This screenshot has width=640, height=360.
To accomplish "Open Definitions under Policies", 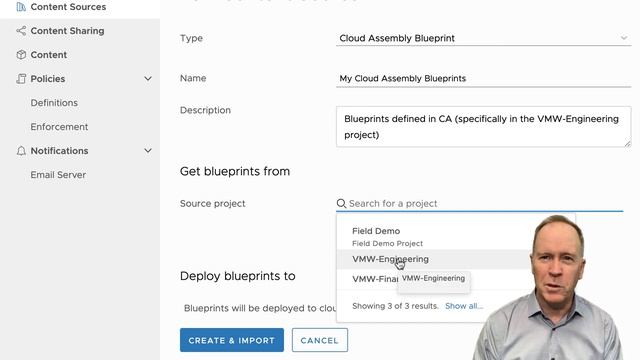I will point(54,103).
